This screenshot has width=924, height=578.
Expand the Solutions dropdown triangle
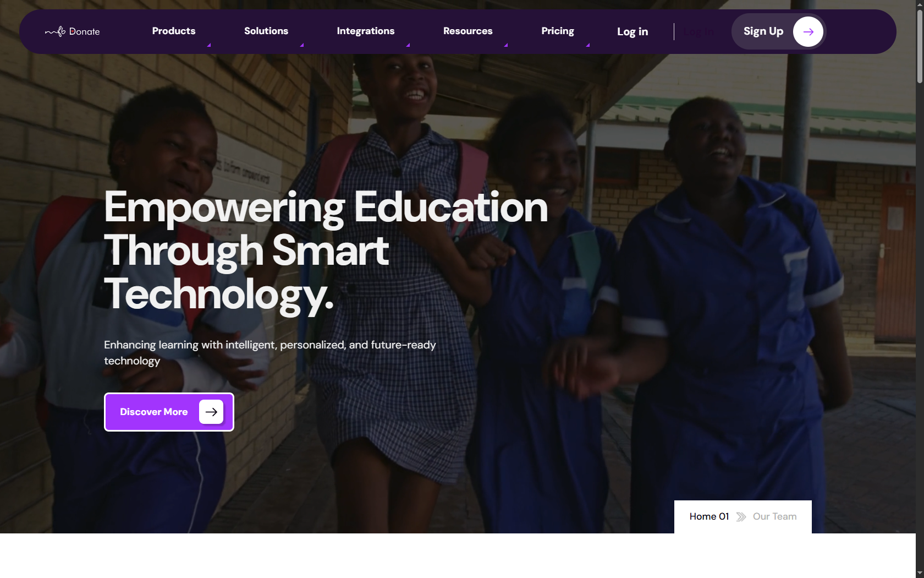pyautogui.click(x=302, y=45)
